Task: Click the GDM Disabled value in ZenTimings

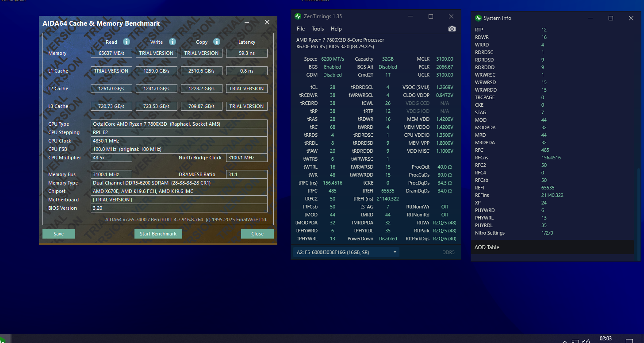Action: [x=333, y=75]
